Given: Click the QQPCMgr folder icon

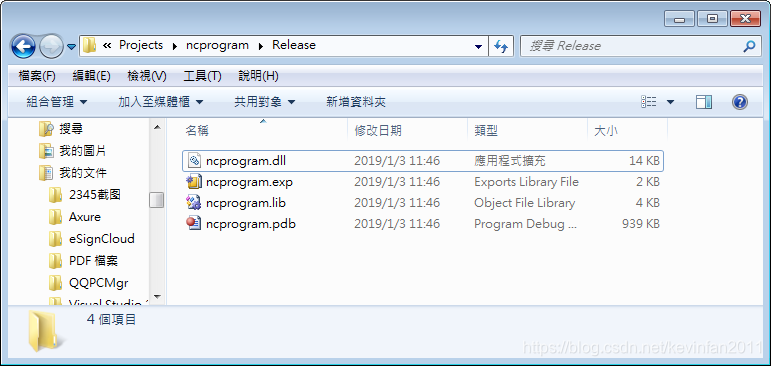Looking at the screenshot, I should tap(56, 283).
